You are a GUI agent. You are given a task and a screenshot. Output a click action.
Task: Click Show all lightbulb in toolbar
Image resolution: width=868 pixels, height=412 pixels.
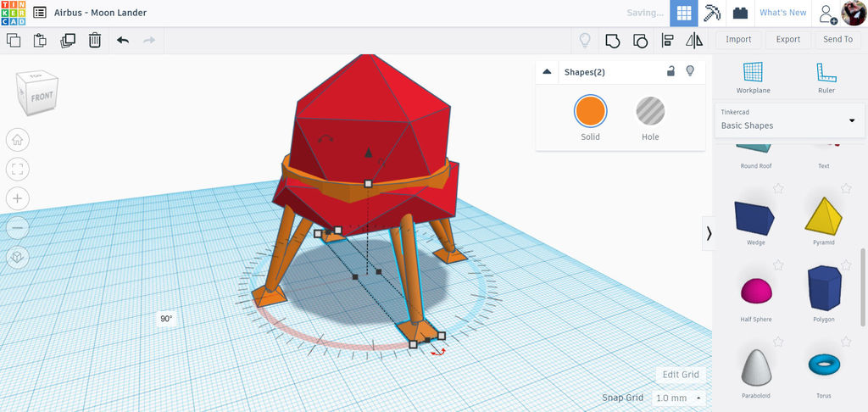(585, 41)
